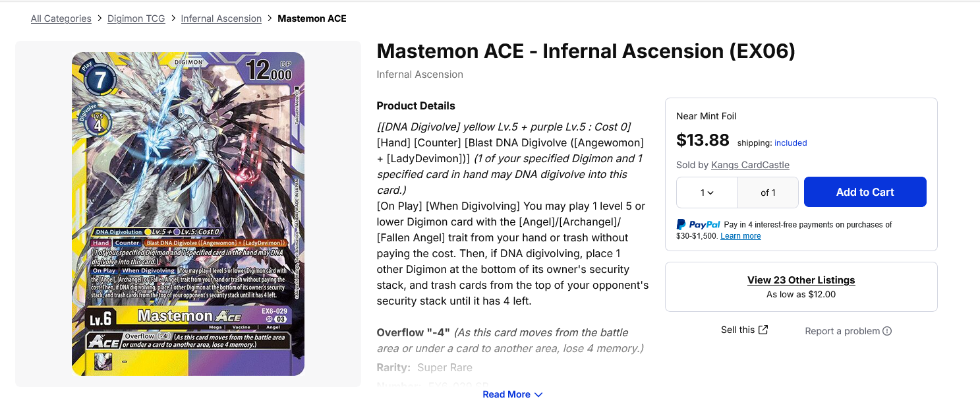Add the card to cart
The height and width of the screenshot is (418, 980).
point(865,192)
